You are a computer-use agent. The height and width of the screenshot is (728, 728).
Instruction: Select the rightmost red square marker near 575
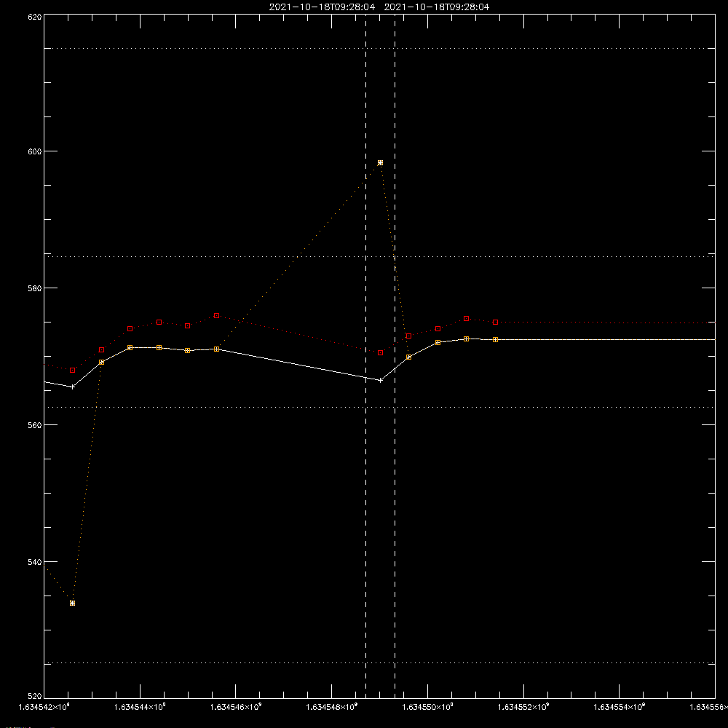click(x=495, y=323)
